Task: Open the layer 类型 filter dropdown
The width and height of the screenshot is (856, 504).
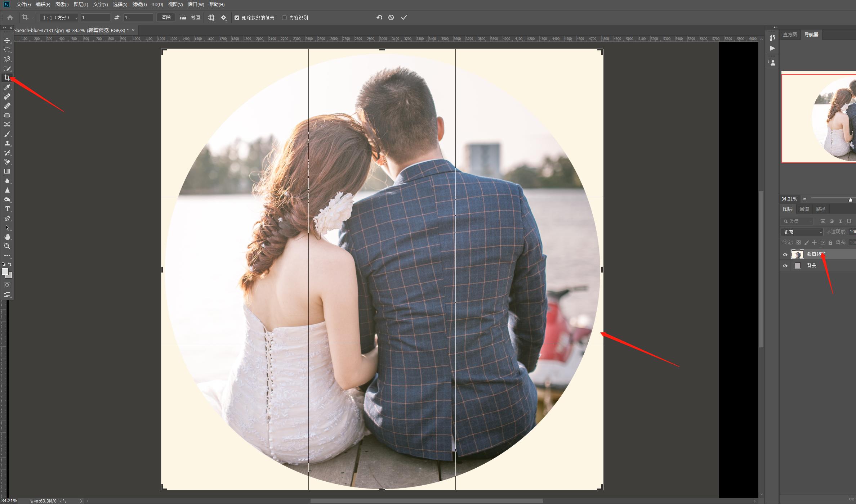Action: [797, 221]
